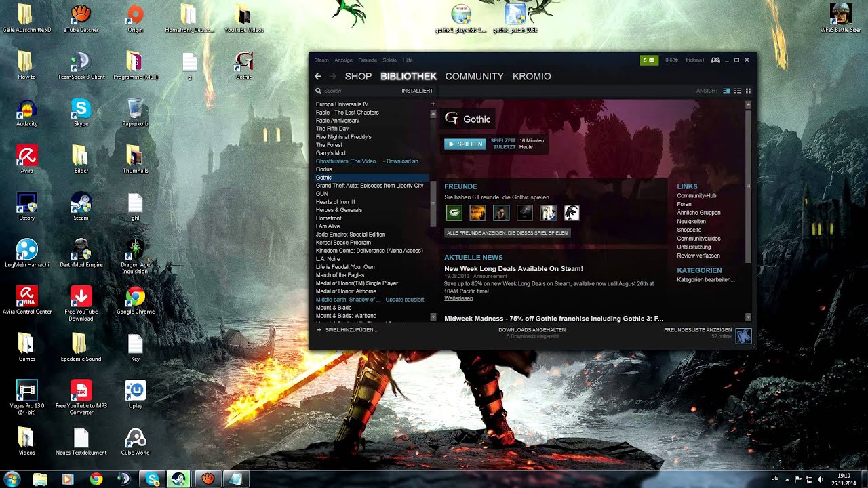This screenshot has height=488, width=868.
Task: Expand the plus button above game list scrollbar
Action: click(x=433, y=104)
